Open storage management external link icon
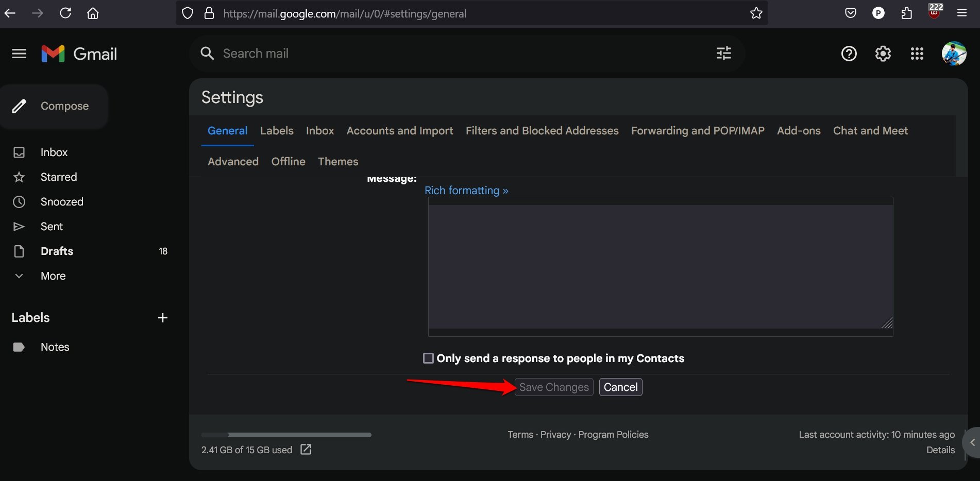 pyautogui.click(x=306, y=449)
